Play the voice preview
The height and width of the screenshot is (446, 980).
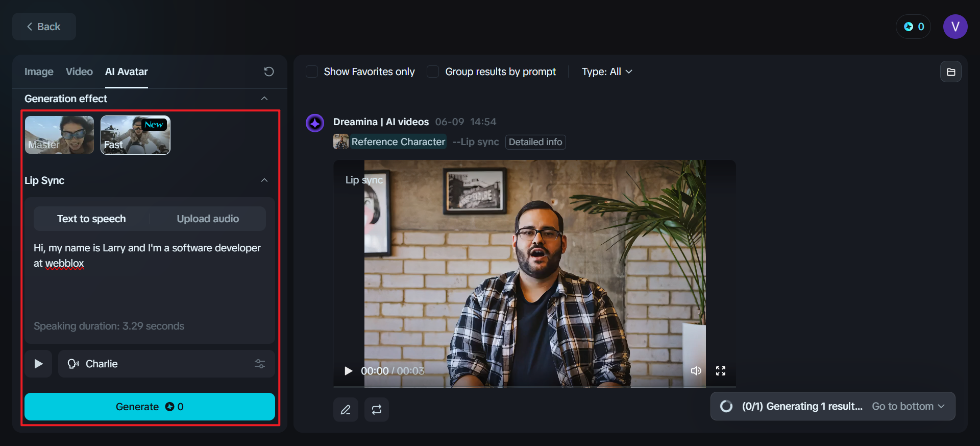click(38, 364)
